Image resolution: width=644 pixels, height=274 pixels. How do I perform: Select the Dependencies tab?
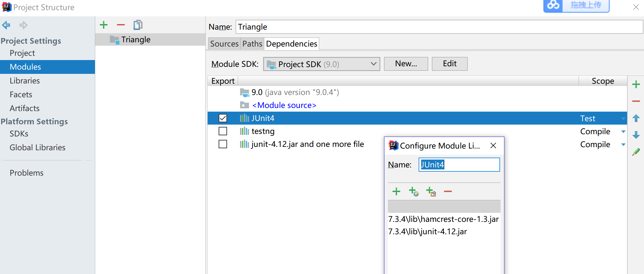pyautogui.click(x=292, y=44)
